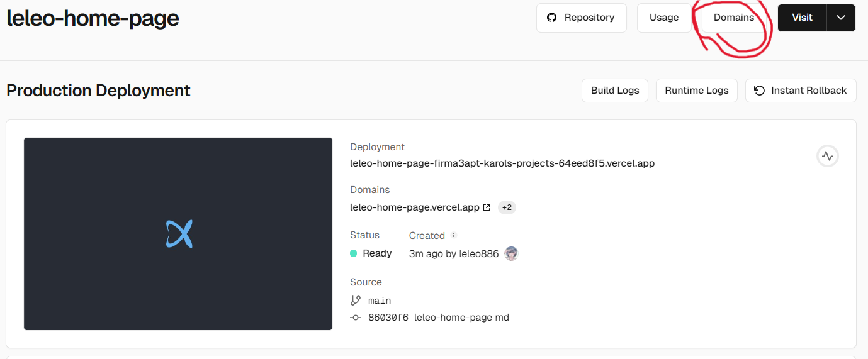Click the deployment preview thumbnail
Viewport: 868px width, 359px height.
point(178,234)
